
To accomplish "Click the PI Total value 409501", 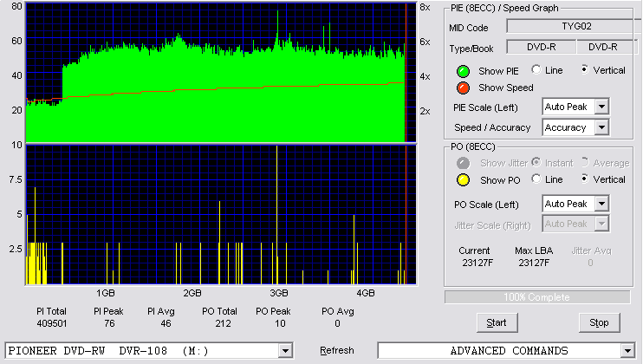I will [x=52, y=323].
